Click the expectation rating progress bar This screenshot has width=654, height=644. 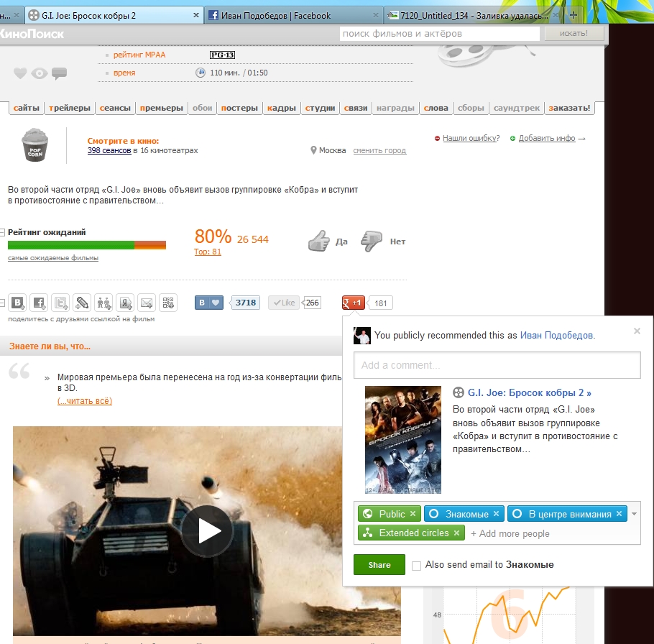pyautogui.click(x=87, y=245)
